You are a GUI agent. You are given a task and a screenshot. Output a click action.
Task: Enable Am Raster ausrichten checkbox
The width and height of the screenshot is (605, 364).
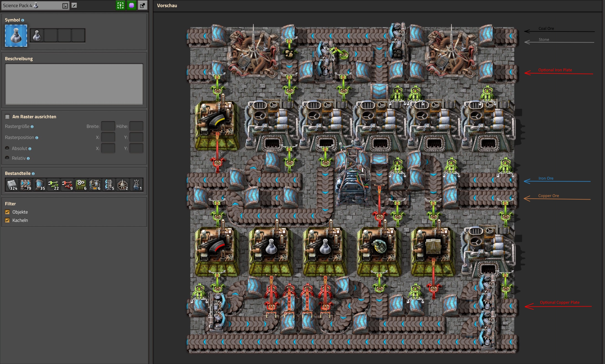click(x=7, y=117)
